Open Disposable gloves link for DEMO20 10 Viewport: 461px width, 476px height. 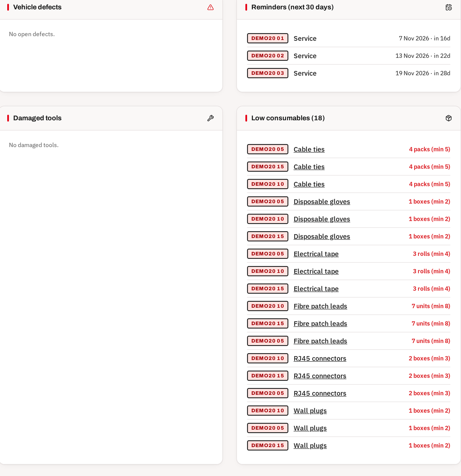coord(322,219)
